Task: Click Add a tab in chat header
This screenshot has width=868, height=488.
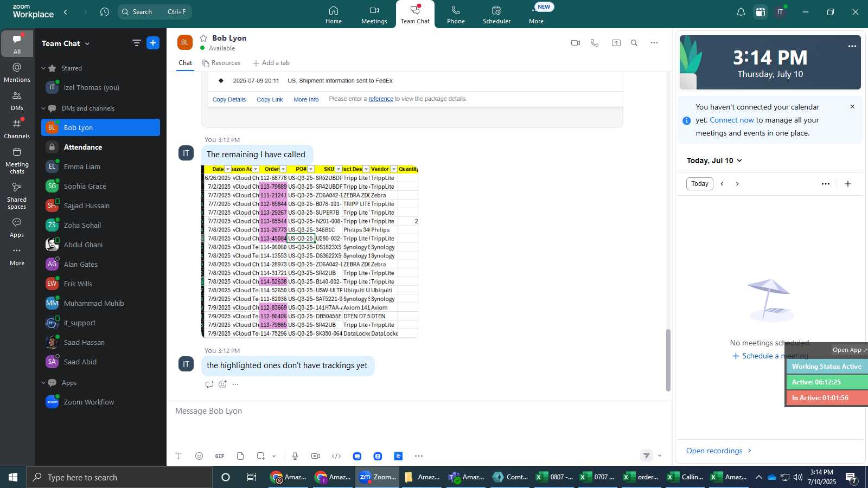Action: tap(271, 63)
